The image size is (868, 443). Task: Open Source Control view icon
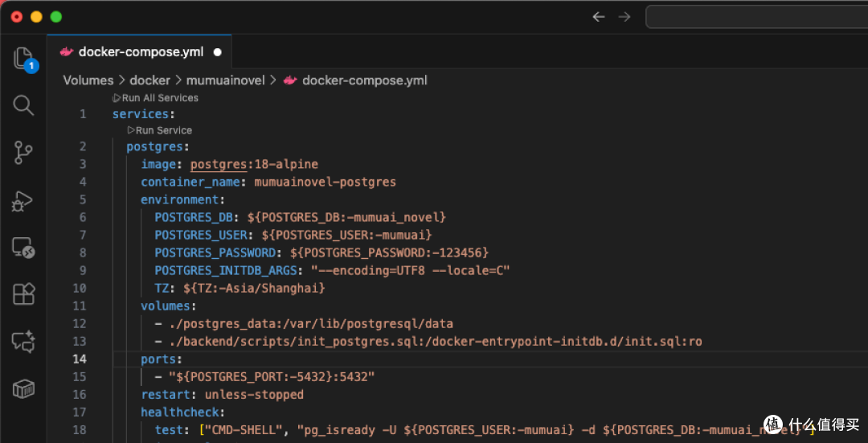point(23,152)
